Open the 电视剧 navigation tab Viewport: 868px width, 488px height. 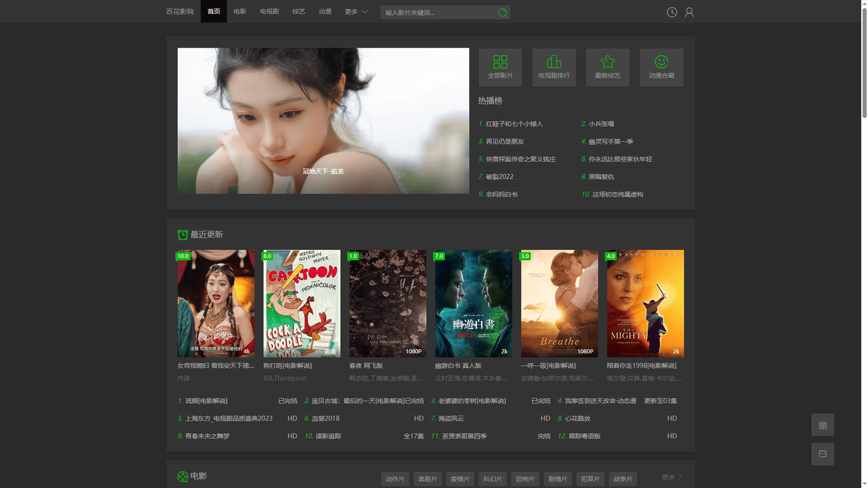(269, 11)
